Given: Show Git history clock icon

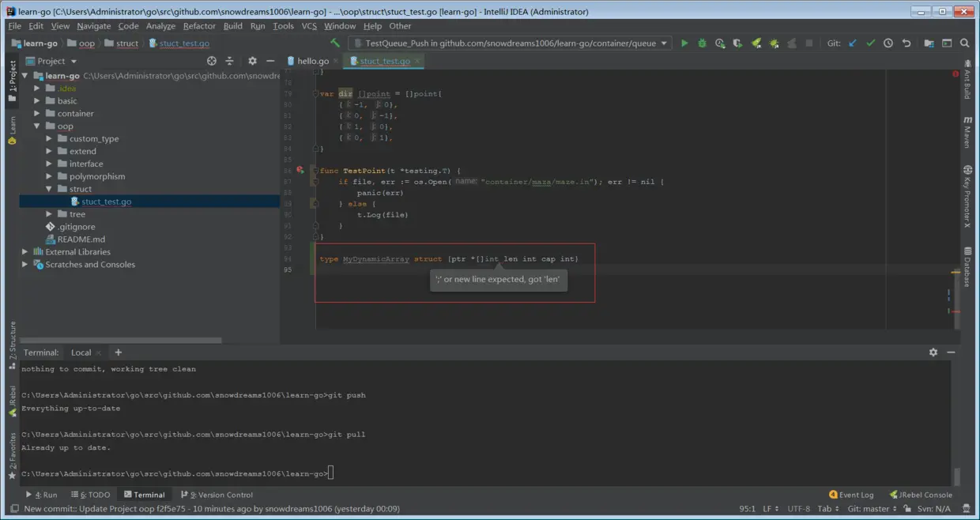Looking at the screenshot, I should pyautogui.click(x=888, y=43).
